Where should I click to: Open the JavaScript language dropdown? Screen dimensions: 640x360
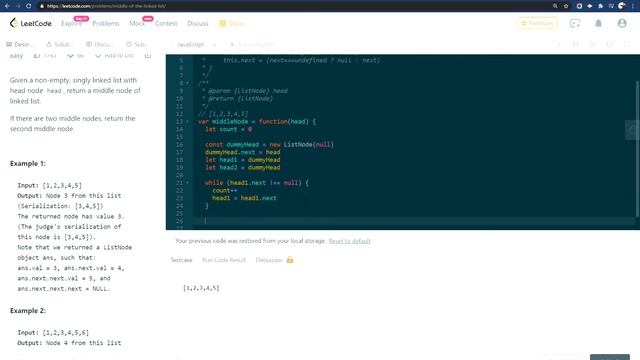pos(196,44)
